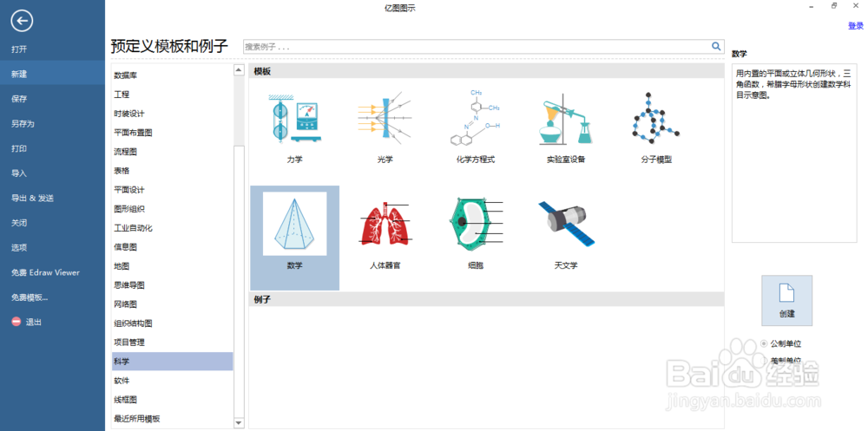Open the 光学 optics template
The image size is (868, 431).
click(385, 117)
